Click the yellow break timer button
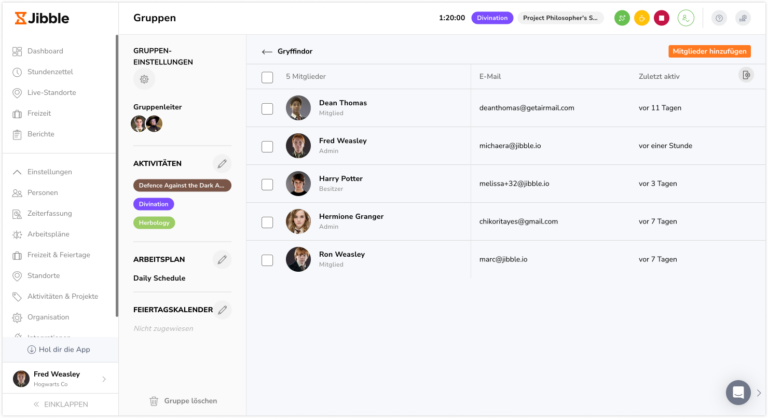The image size is (768, 418). (642, 18)
